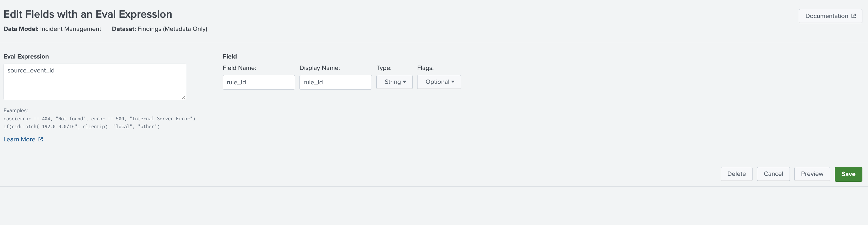The image size is (868, 225).
Task: Select the Display Name input containing rule_id
Action: pyautogui.click(x=335, y=82)
